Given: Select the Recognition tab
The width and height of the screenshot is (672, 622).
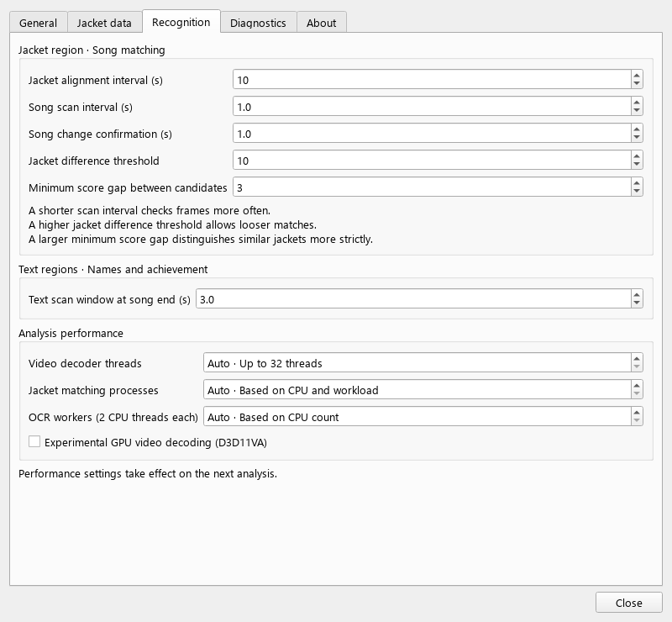Looking at the screenshot, I should click(x=181, y=22).
